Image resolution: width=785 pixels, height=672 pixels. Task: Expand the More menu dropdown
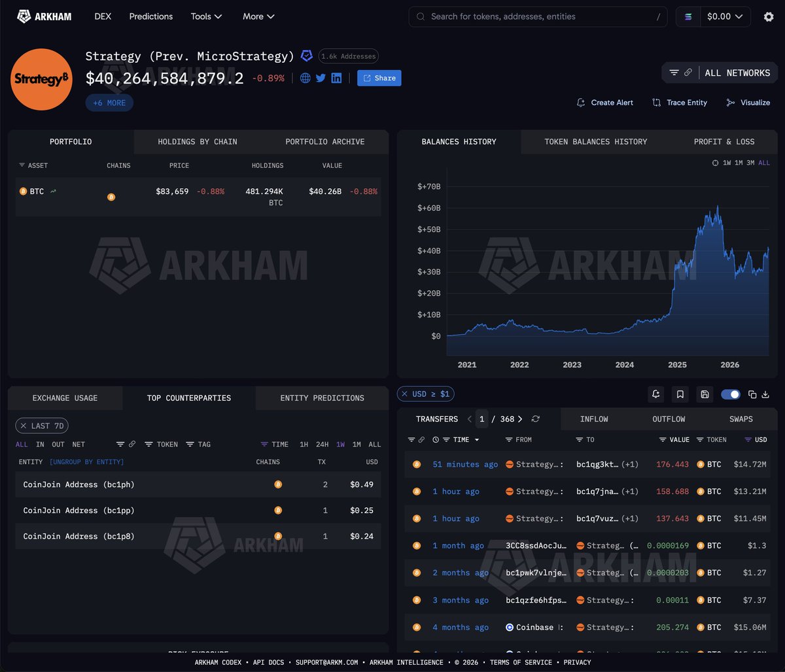(x=258, y=16)
